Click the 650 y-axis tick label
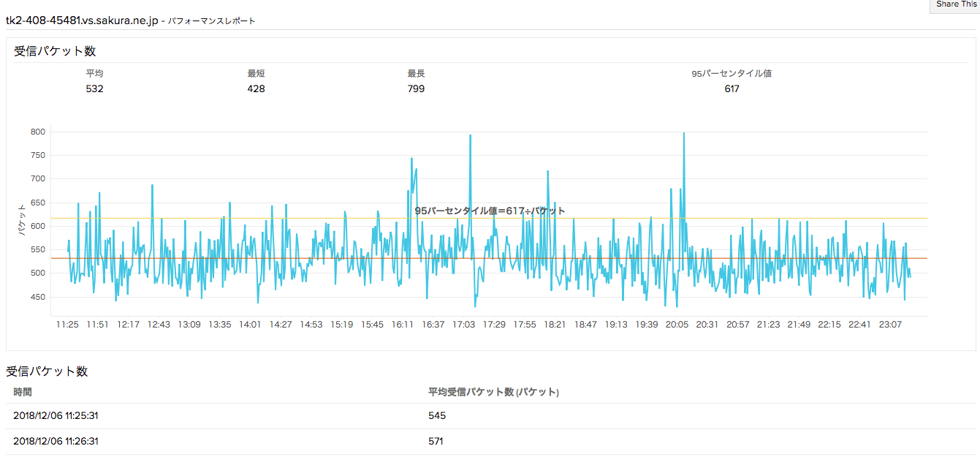This screenshot has height=457, width=980. tap(38, 203)
